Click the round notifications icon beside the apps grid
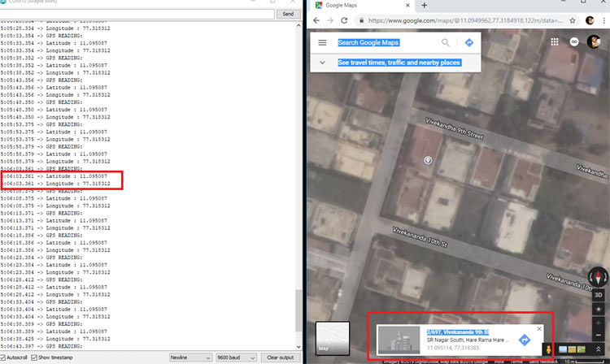This screenshot has width=610, height=364. 574,42
